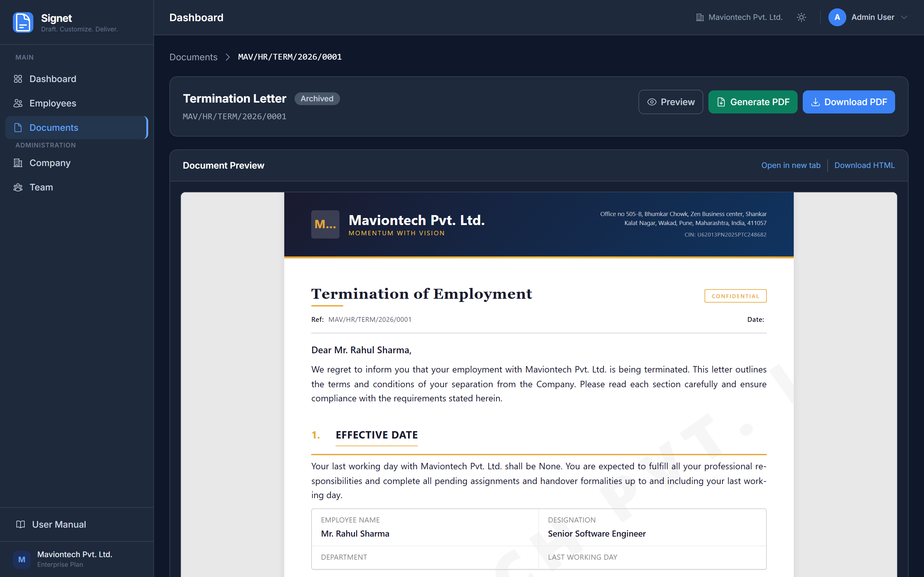Open Dashboard in the sidebar
This screenshot has height=577, width=924.
click(x=53, y=79)
